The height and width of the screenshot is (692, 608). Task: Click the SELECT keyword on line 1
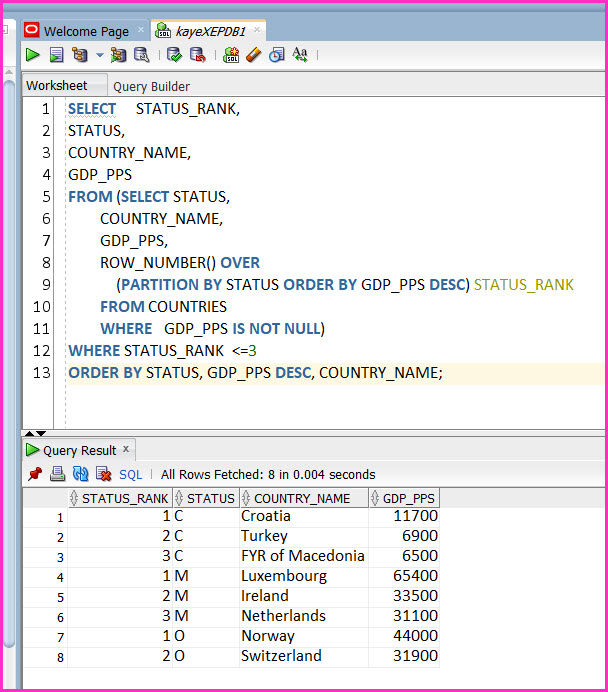click(x=92, y=109)
